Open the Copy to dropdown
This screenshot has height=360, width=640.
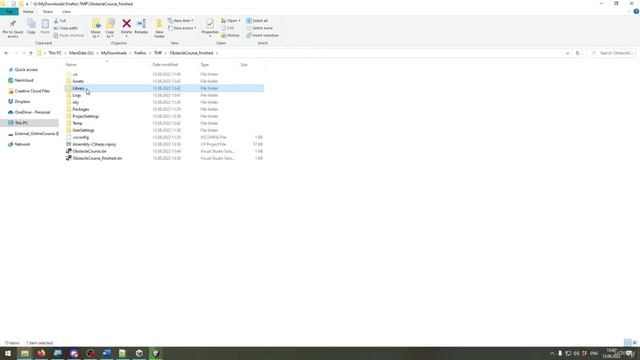coord(110,35)
